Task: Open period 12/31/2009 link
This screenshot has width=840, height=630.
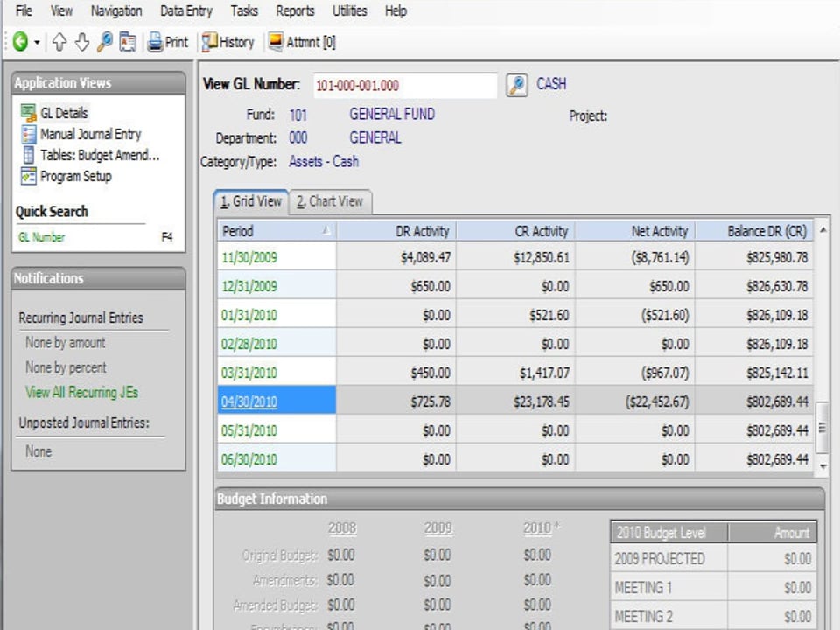Action: point(249,286)
